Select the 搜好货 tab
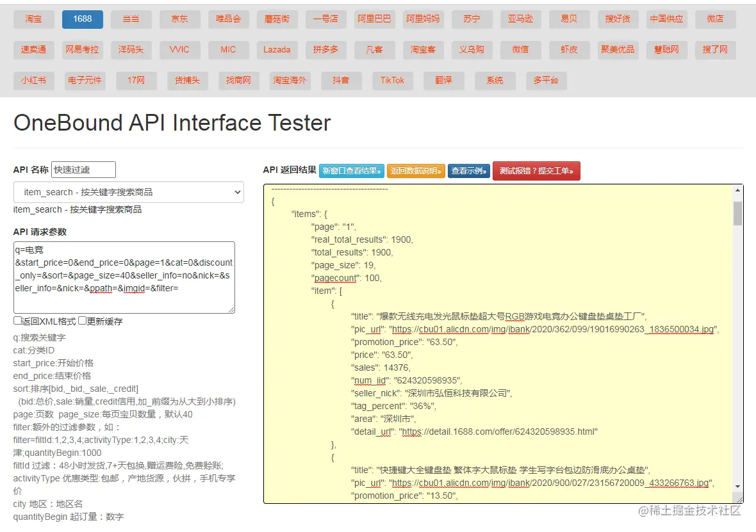The height and width of the screenshot is (532, 756). click(618, 19)
